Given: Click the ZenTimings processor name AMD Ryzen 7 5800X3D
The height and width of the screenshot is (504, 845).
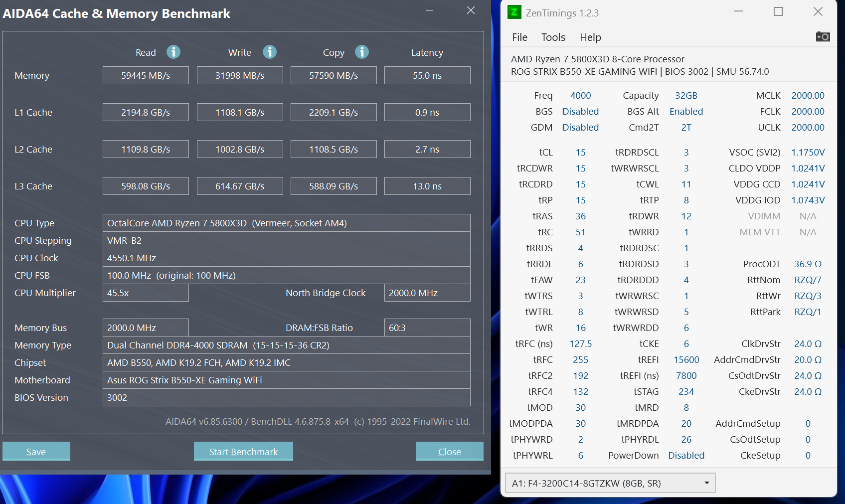Looking at the screenshot, I should (x=597, y=59).
